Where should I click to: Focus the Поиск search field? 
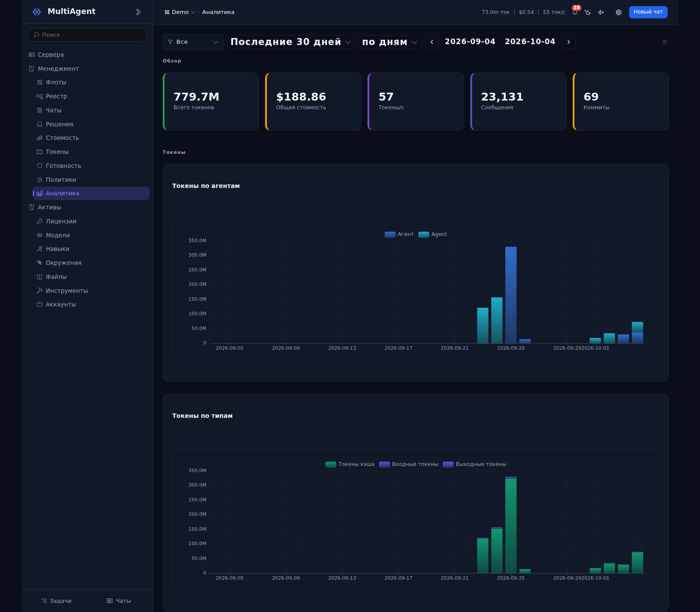coord(87,35)
